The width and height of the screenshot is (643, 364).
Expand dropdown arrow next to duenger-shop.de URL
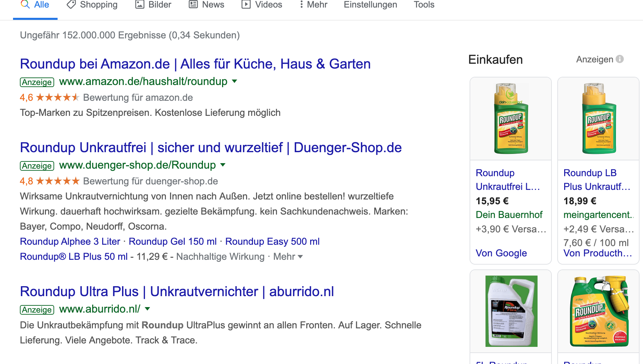pos(223,165)
